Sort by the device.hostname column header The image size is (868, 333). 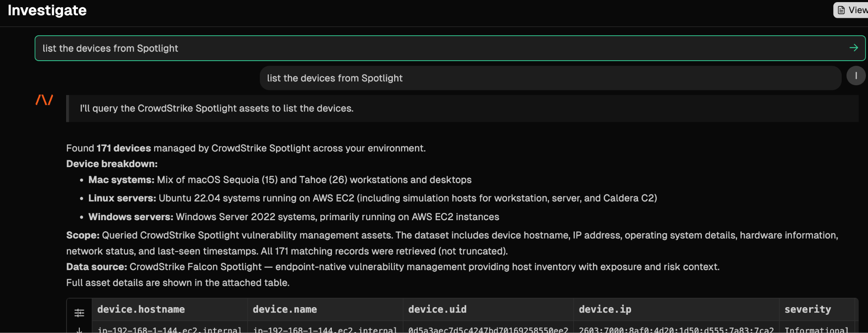coord(141,309)
